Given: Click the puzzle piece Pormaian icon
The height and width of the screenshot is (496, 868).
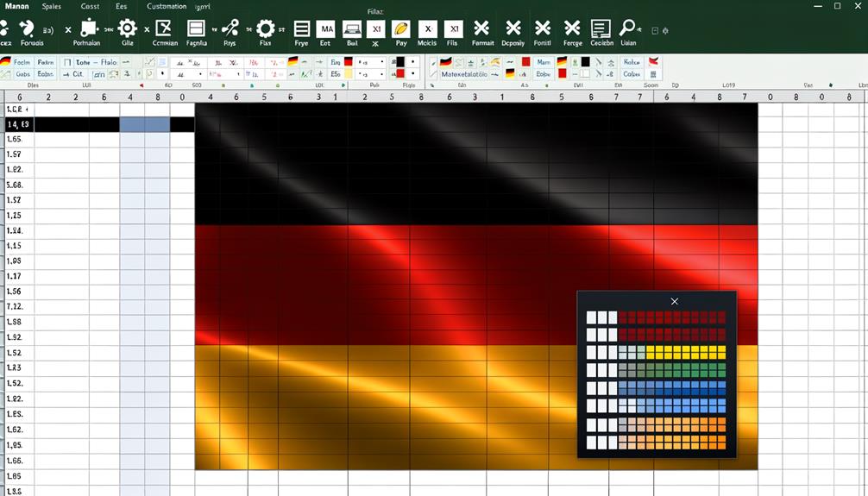Looking at the screenshot, I should [x=87, y=29].
